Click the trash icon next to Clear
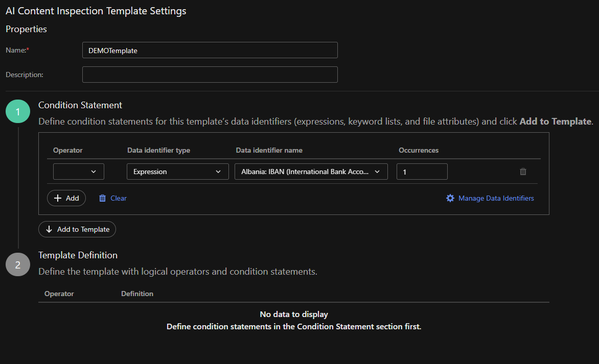 pyautogui.click(x=102, y=198)
